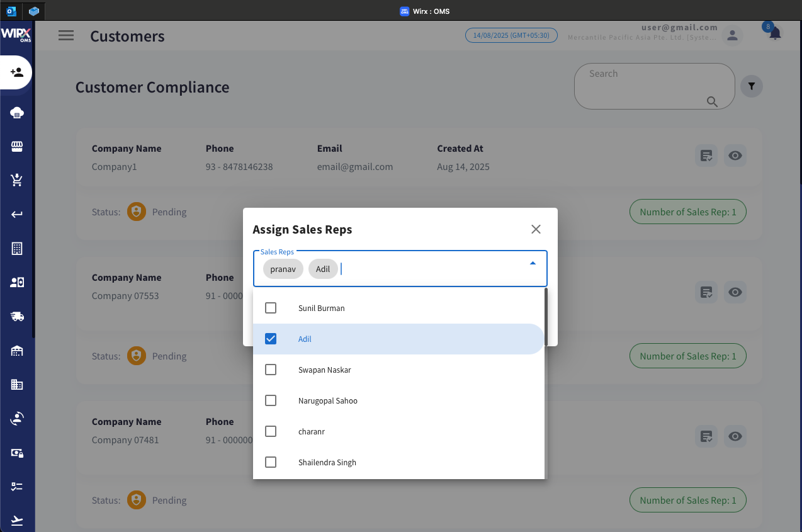Click the delivery truck sidebar icon

[17, 317]
